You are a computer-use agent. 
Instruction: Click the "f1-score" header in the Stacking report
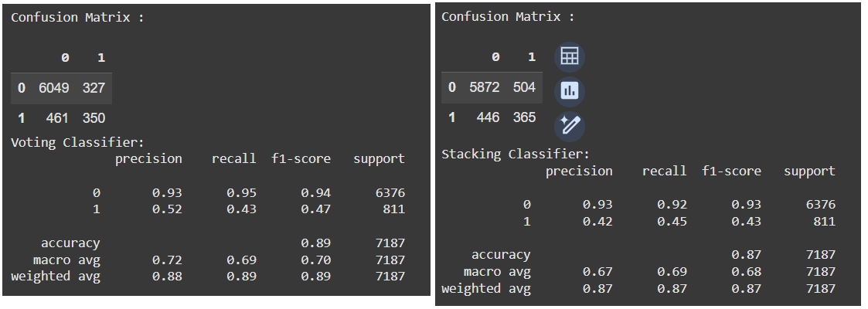731,171
